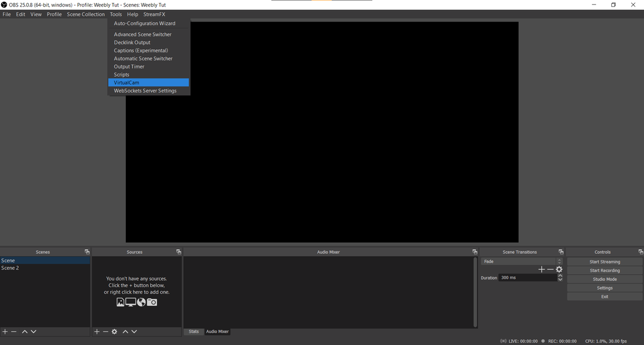Open source properties via the gear icon
644x345 pixels.
(x=115, y=331)
